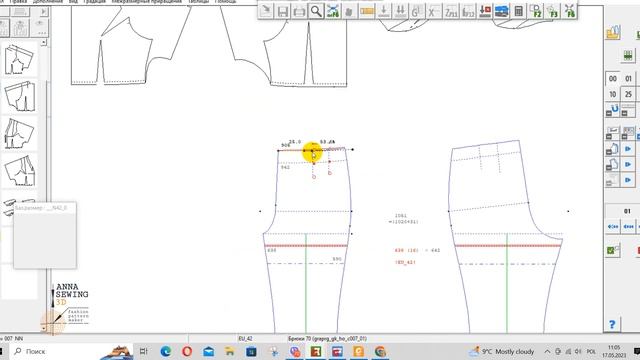This screenshot has width=640, height=360.
Task: Toggle the option right of the magnet
Action: pyautogui.click(x=628, y=110)
